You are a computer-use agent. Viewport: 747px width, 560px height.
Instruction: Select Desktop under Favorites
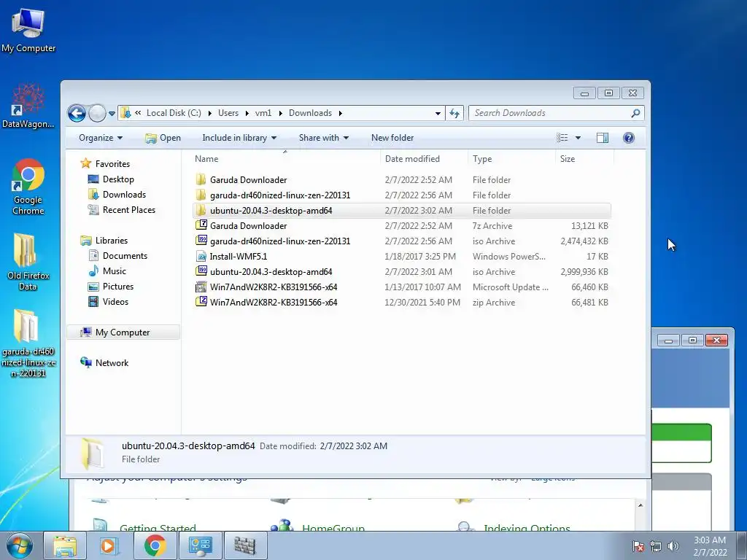pos(111,179)
